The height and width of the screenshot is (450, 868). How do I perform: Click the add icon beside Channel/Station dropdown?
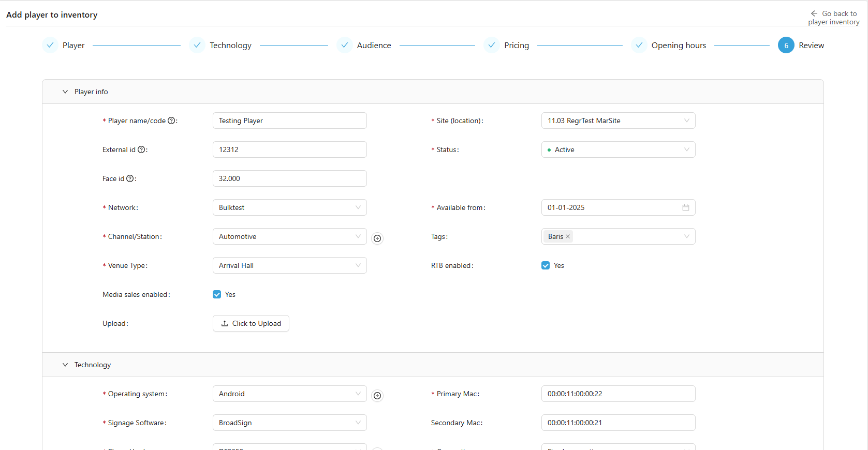click(377, 238)
